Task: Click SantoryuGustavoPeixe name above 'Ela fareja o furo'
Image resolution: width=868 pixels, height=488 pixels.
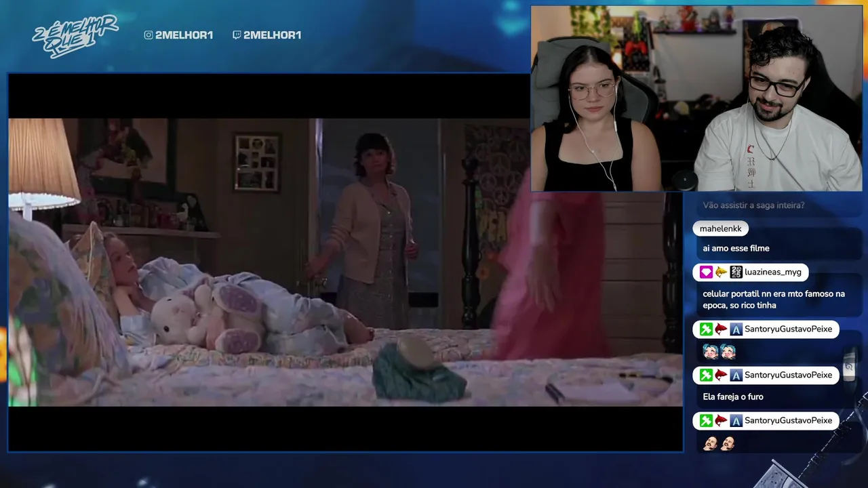Action: (788, 375)
